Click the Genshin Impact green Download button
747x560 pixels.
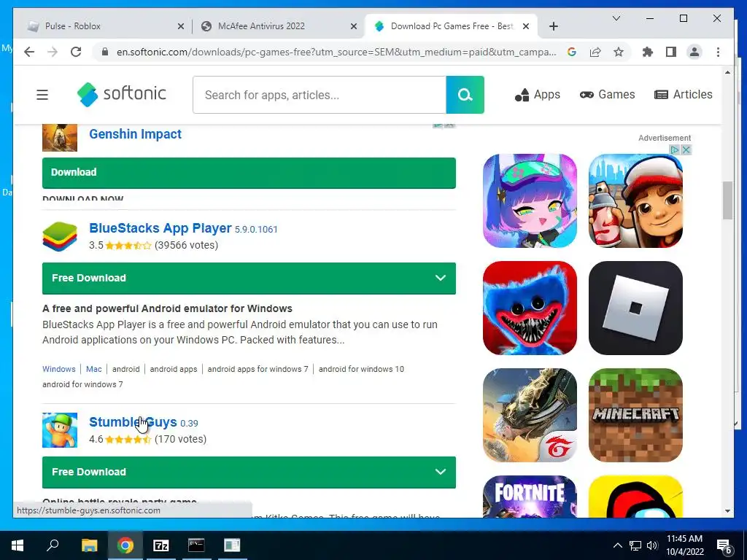pos(249,172)
